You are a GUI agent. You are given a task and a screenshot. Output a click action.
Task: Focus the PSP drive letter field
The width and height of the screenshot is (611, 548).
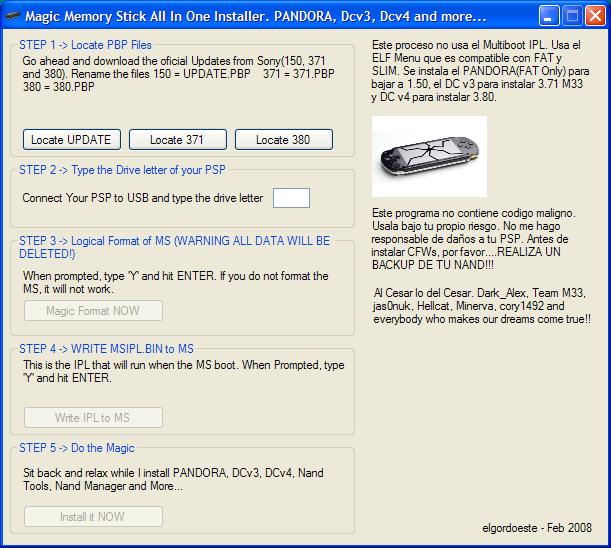click(291, 198)
